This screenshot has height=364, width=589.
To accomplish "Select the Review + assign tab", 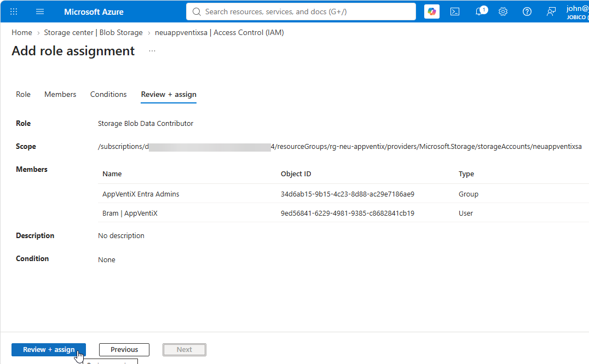I will pos(169,94).
